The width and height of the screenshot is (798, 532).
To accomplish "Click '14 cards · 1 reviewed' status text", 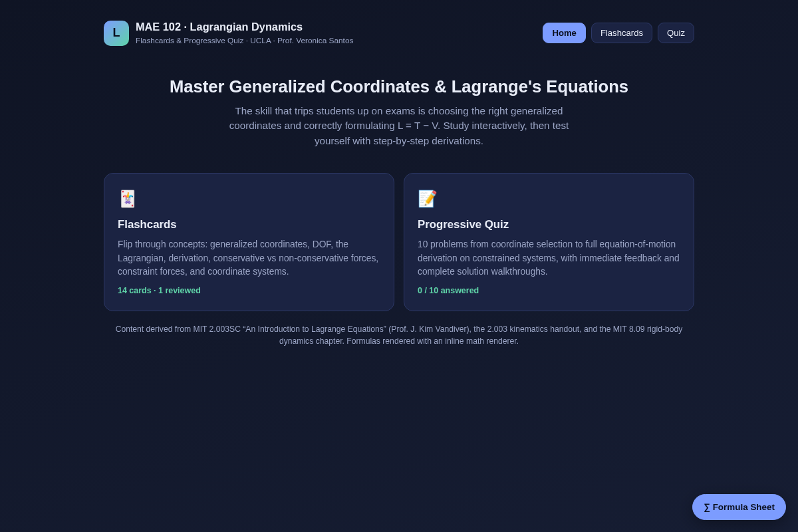I will coord(159,291).
